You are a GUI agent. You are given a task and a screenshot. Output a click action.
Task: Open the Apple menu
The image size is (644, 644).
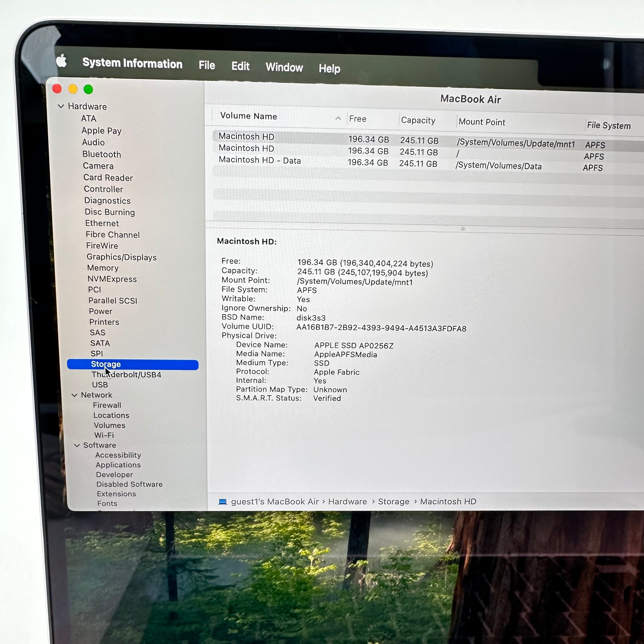point(61,61)
